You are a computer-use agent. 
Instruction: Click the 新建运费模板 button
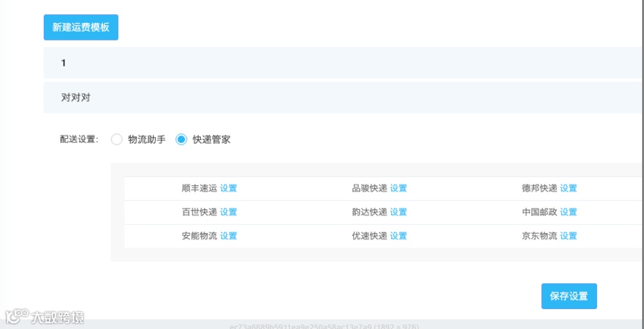[x=81, y=28]
